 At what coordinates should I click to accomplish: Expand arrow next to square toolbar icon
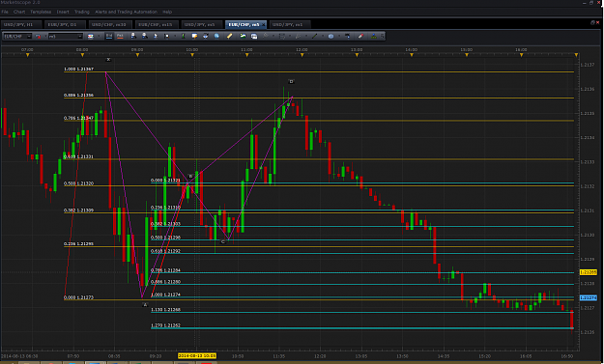pyautogui.click(x=175, y=36)
